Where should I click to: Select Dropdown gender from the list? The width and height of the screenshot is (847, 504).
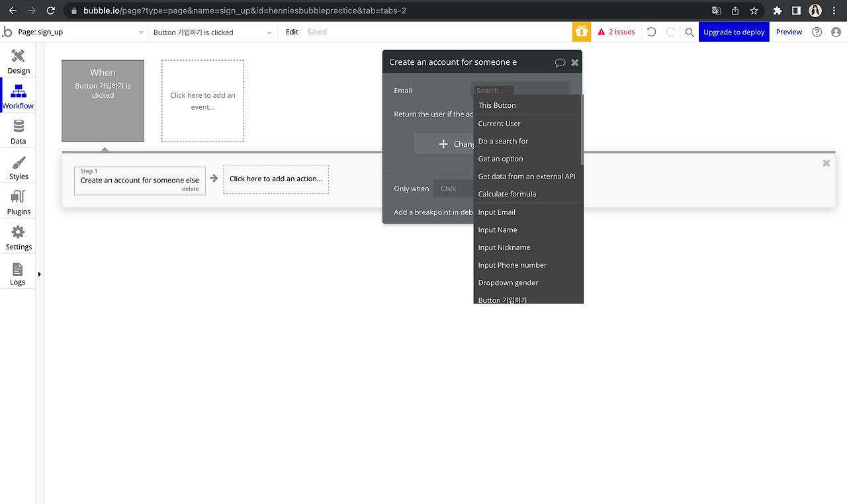point(528,282)
